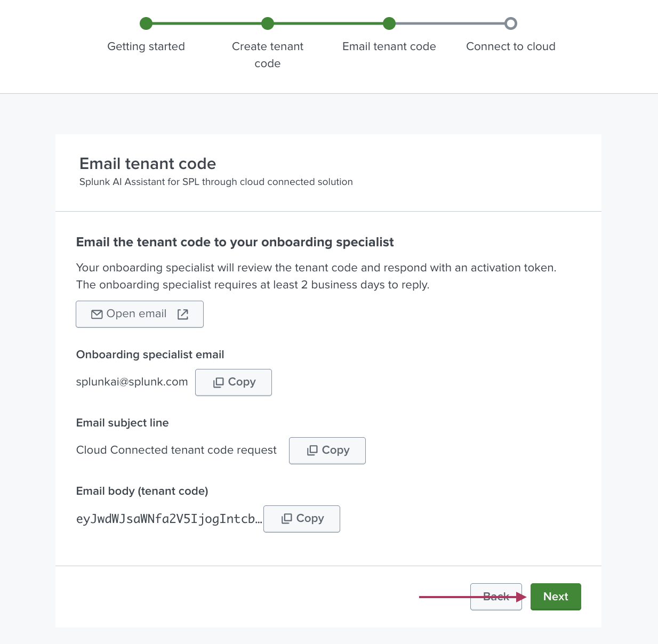The image size is (658, 644).
Task: Click the external link icon in Open email
Action: (183, 315)
